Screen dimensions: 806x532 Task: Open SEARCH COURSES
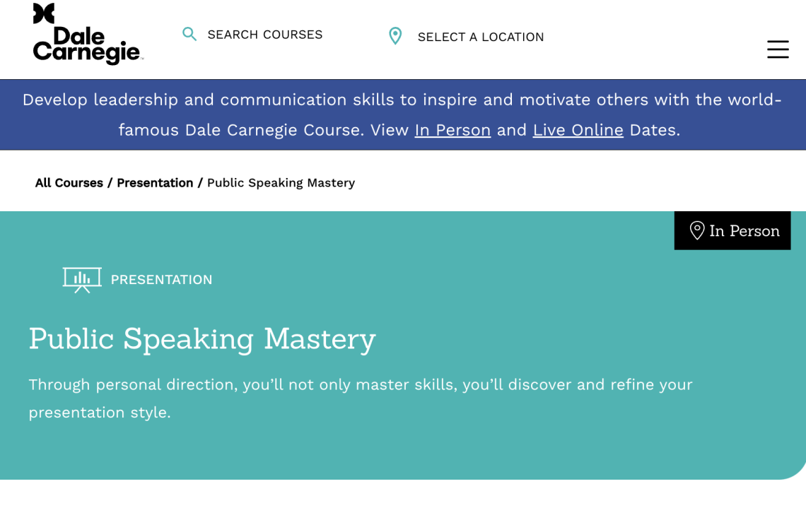264,34
